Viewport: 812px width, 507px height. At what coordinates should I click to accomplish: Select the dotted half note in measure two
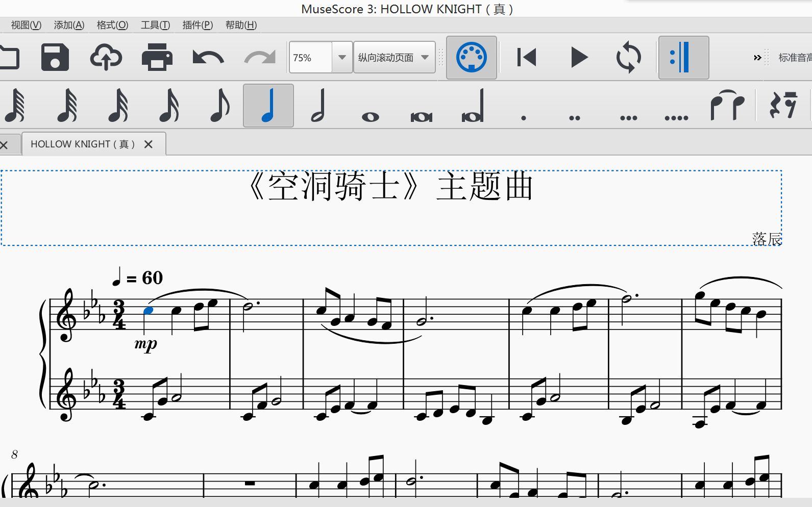[249, 307]
